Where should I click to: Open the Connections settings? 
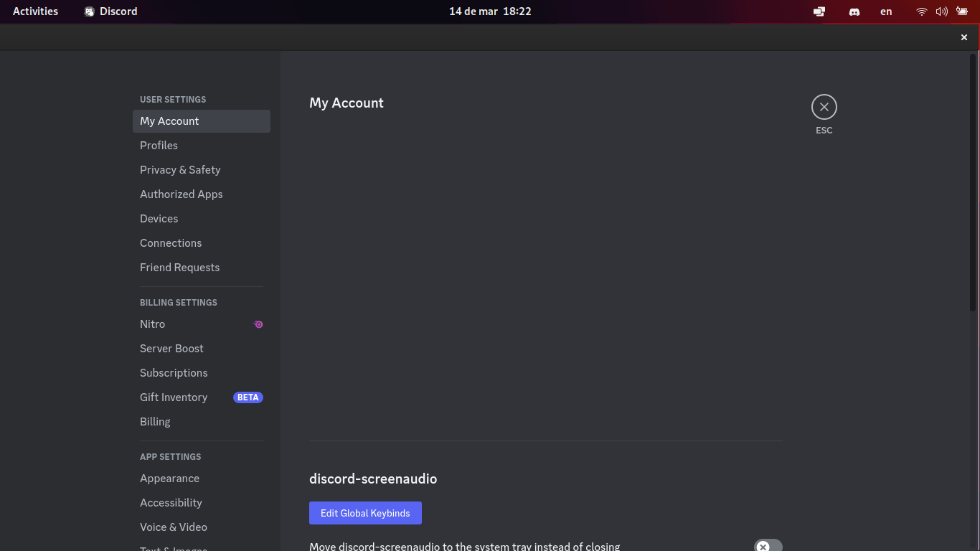click(171, 242)
